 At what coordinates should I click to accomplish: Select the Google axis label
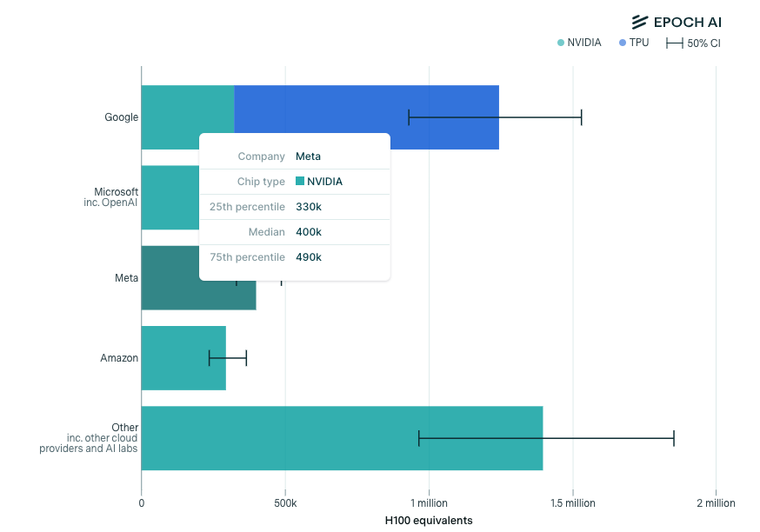(x=121, y=117)
